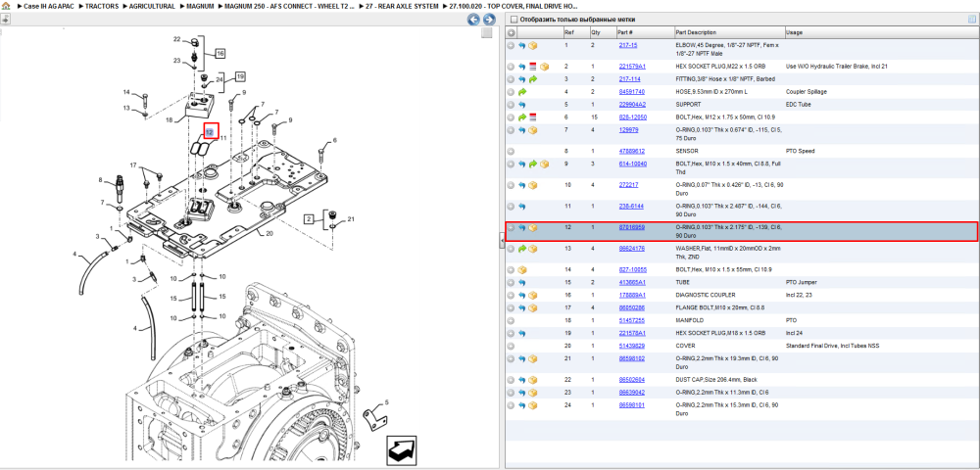Click box icon in highlighted Ref 12 row
This screenshot has width=980, height=470.
pyautogui.click(x=533, y=228)
